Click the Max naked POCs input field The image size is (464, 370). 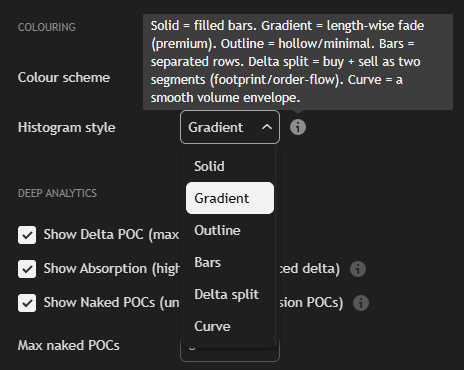[x=230, y=354]
